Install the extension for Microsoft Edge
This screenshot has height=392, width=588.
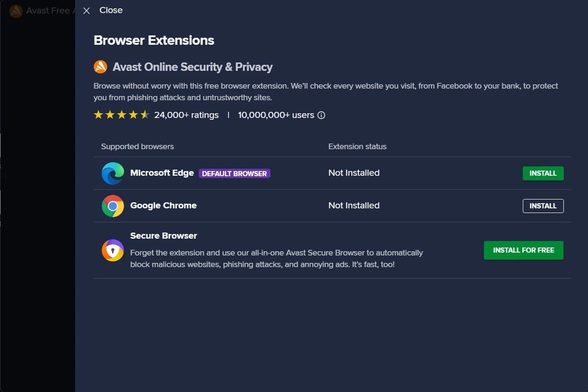pyautogui.click(x=543, y=173)
